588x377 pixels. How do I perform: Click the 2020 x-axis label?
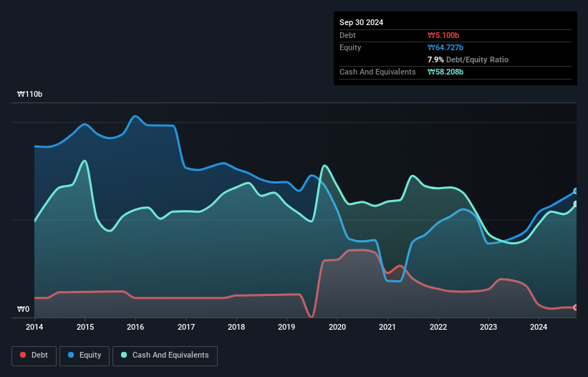coord(337,327)
